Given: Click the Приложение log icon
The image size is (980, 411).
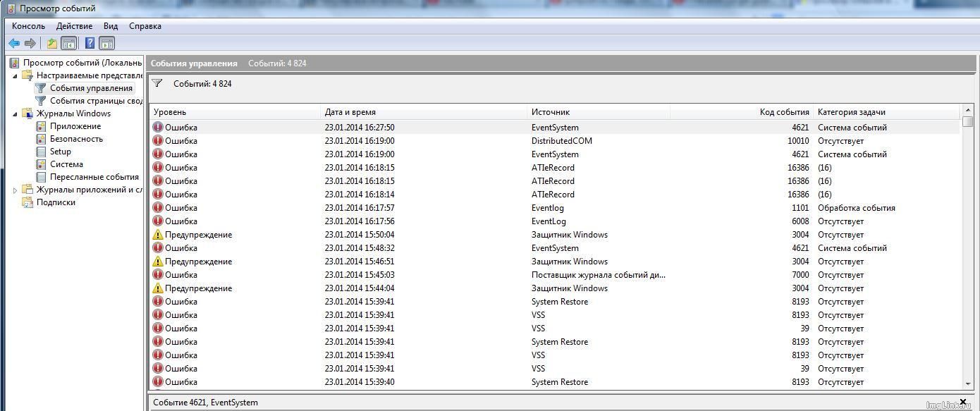Looking at the screenshot, I should tap(41, 126).
